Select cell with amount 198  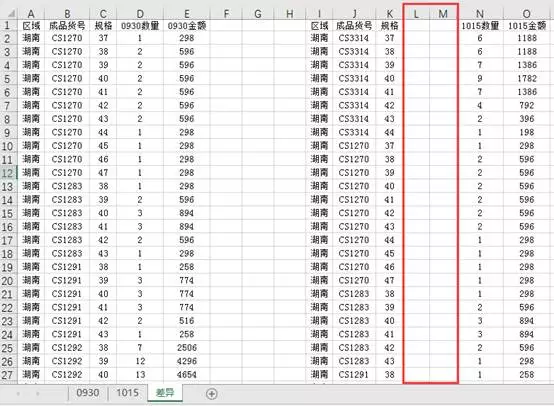point(526,132)
